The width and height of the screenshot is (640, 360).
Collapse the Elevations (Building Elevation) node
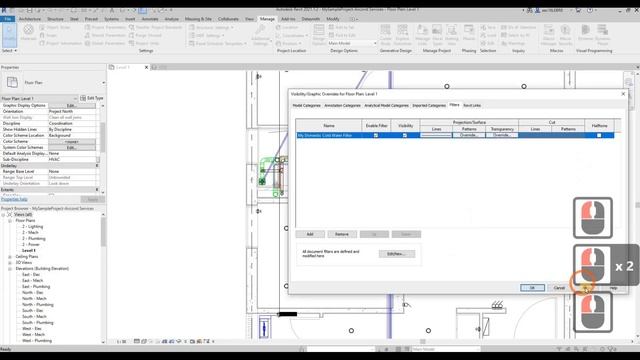point(10,269)
